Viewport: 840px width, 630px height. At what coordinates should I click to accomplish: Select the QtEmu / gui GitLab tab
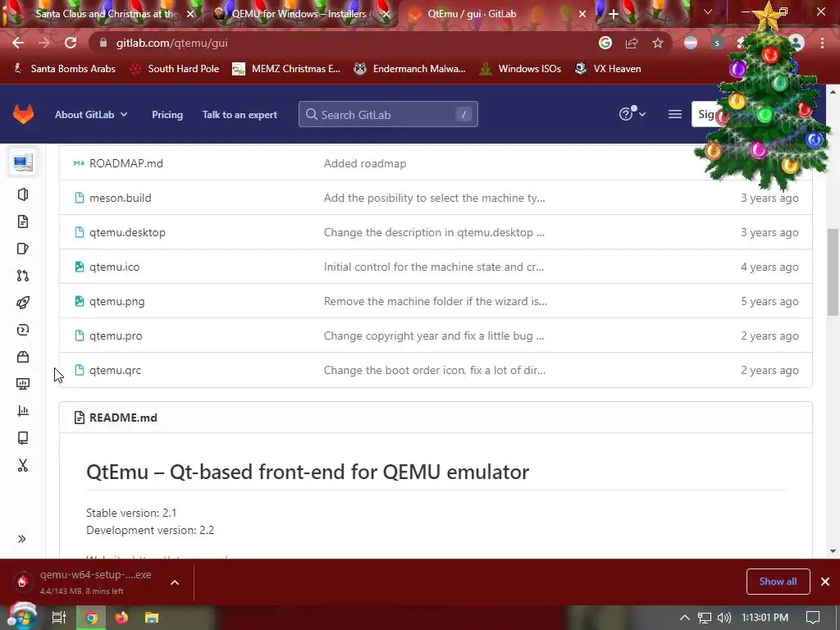472,14
